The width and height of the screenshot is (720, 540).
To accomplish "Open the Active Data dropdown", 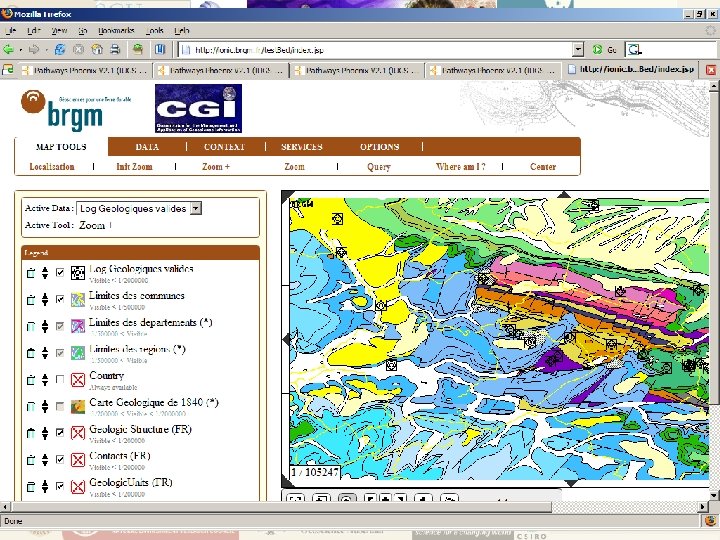I will tap(196, 208).
